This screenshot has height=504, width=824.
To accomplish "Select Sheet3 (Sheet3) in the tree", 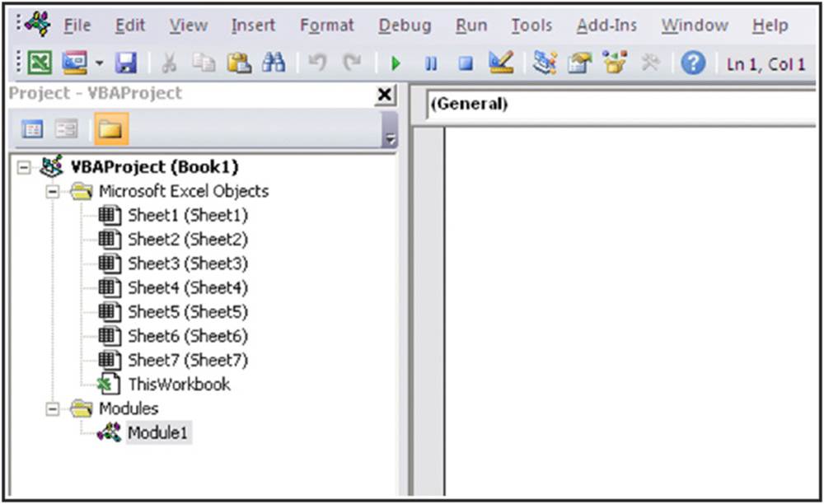I will pos(188,264).
